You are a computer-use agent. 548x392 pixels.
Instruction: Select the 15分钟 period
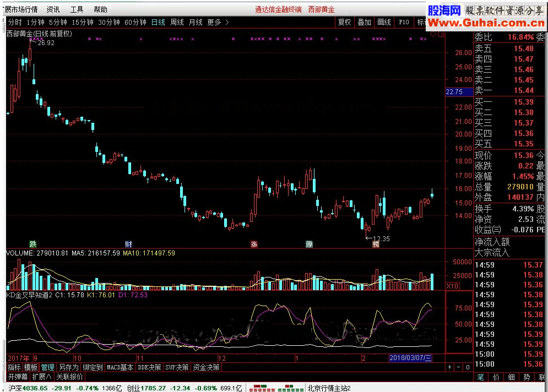click(83, 23)
